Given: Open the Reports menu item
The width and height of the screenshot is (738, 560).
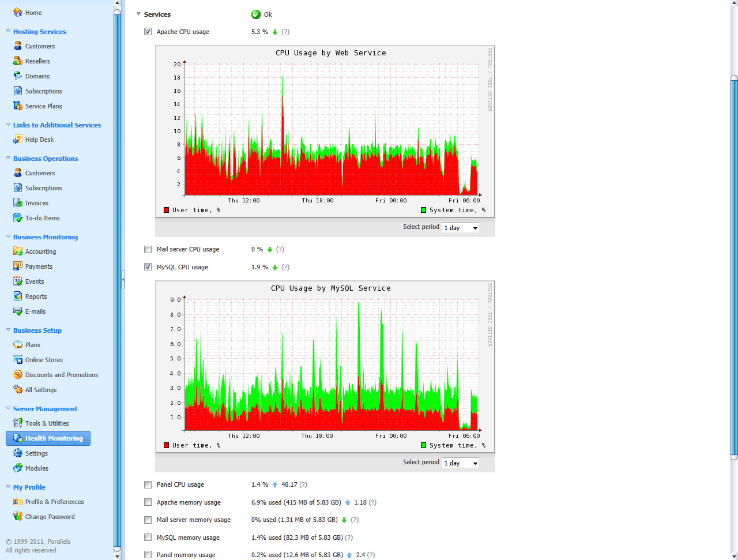Looking at the screenshot, I should (x=36, y=296).
